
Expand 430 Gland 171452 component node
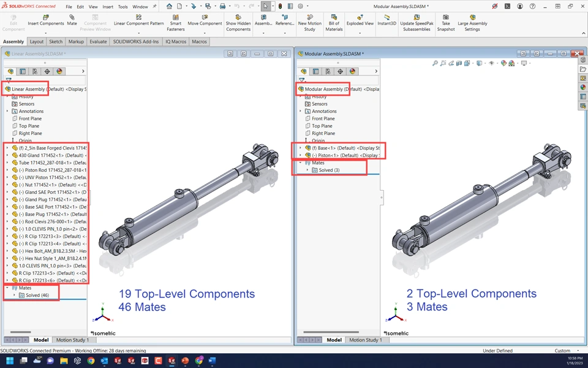pyautogui.click(x=7, y=155)
